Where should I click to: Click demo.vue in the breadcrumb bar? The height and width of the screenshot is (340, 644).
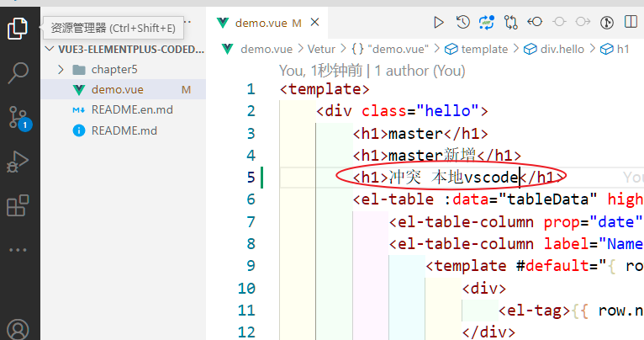pos(267,50)
